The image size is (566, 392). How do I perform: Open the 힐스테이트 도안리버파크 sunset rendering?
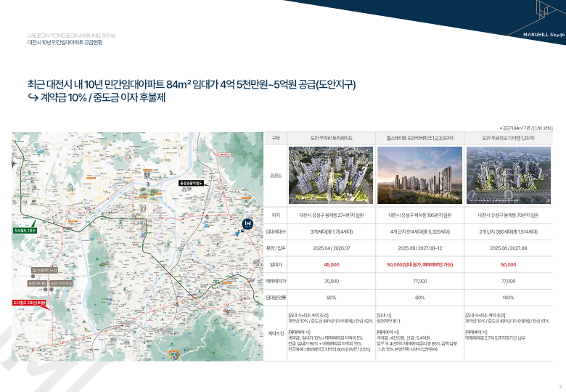[x=419, y=175]
